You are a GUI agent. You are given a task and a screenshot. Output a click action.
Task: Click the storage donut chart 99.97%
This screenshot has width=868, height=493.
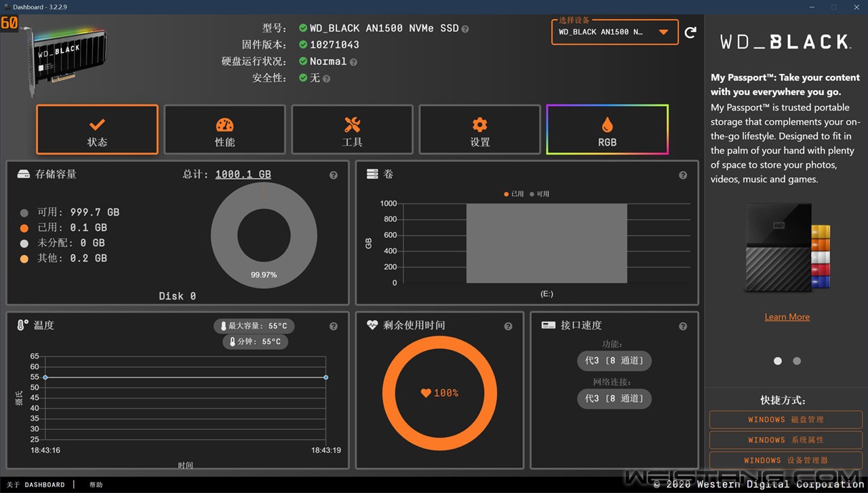point(264,235)
